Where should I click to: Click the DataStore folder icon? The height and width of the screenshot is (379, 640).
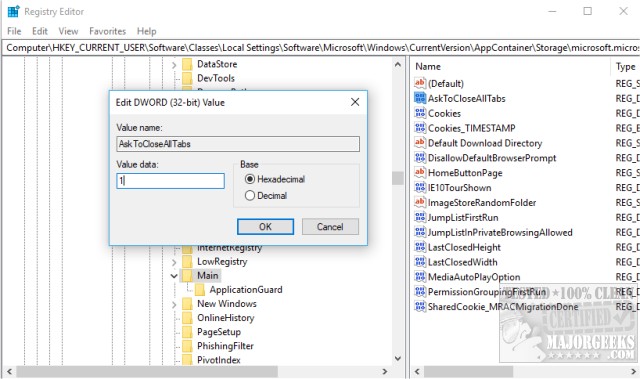coord(187,64)
